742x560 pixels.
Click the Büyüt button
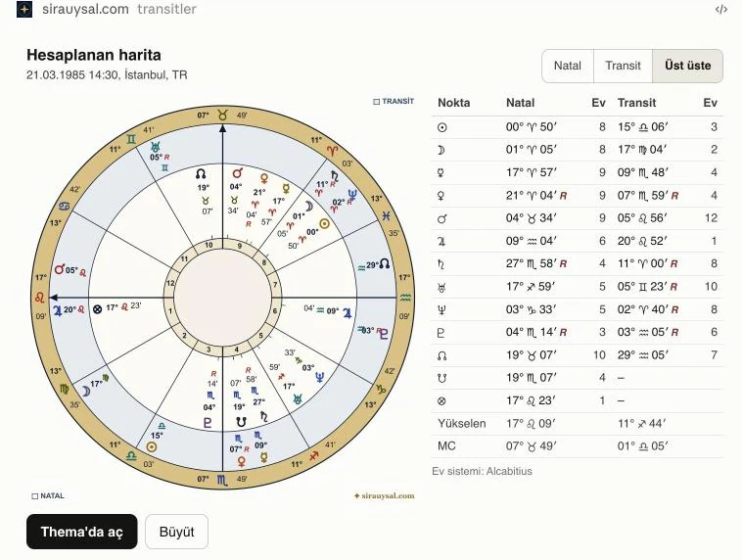(x=176, y=532)
